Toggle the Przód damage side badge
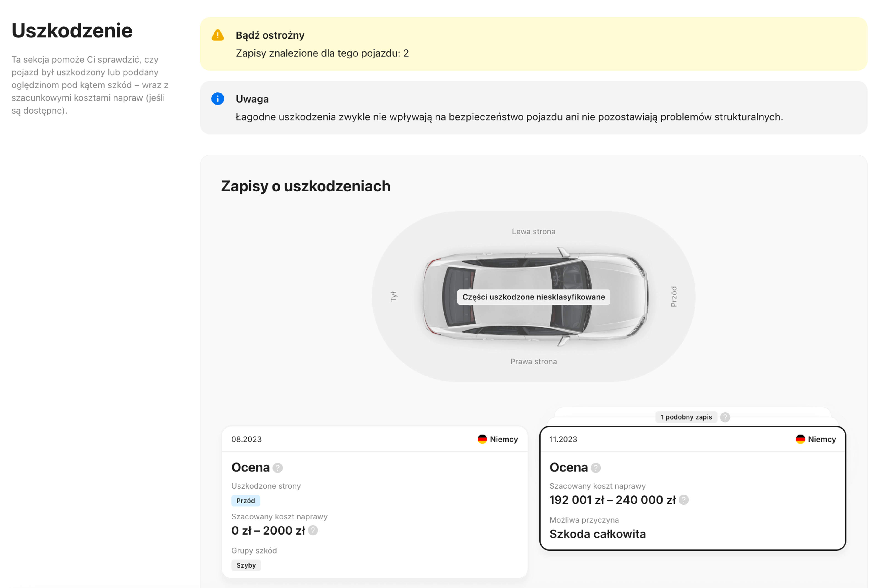The height and width of the screenshot is (588, 877). coord(246,501)
